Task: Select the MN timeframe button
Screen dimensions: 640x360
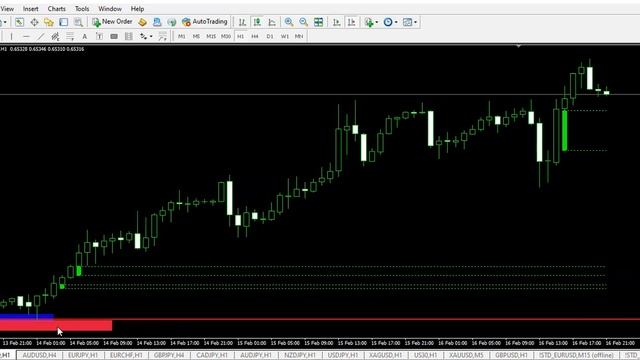Action: point(299,36)
